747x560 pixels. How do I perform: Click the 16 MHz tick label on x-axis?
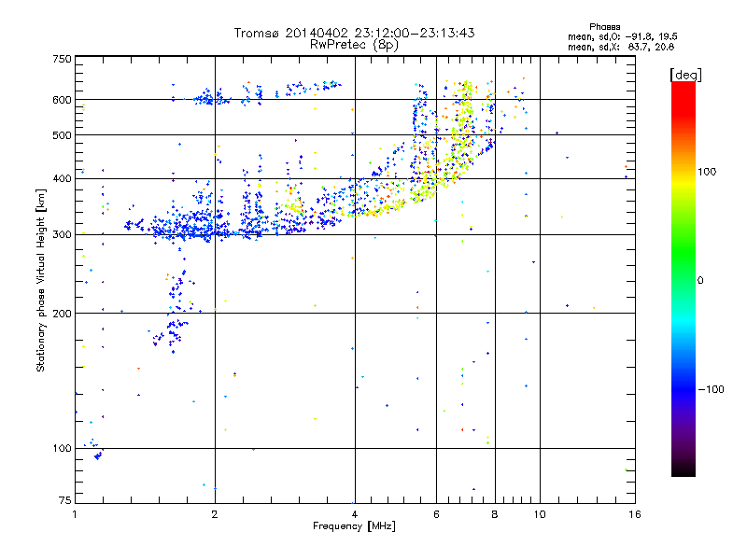pos(633,513)
